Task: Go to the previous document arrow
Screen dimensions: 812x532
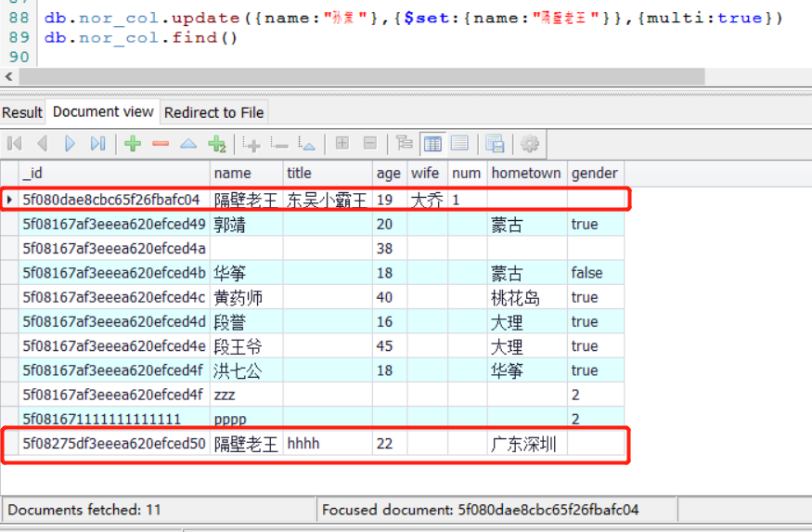Action: 43,144
